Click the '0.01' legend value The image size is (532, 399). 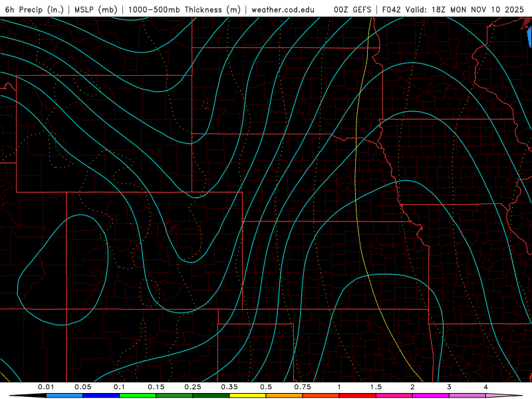(x=46, y=387)
